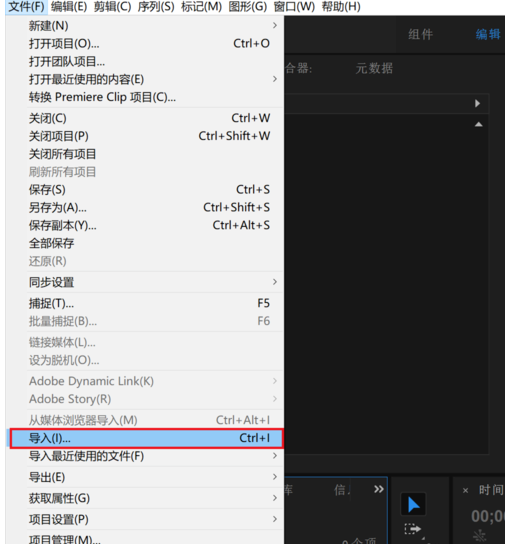Choose 捕捉(T)... menu entry
This screenshot has width=505, height=544.
click(x=145, y=304)
